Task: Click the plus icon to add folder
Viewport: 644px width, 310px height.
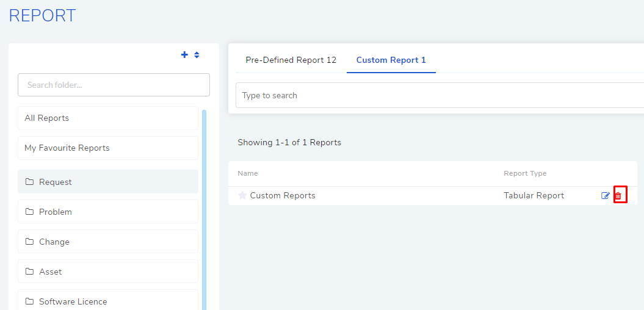Action: point(185,54)
